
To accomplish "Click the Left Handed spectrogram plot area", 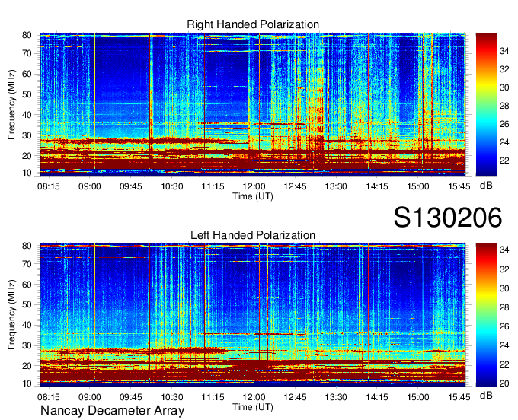I will click(x=253, y=315).
